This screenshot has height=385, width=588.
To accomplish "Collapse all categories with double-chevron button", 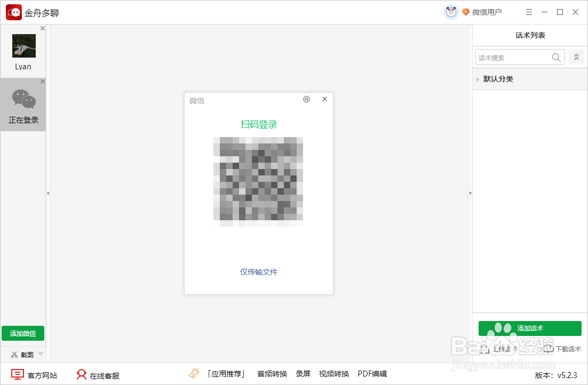I will tap(576, 57).
